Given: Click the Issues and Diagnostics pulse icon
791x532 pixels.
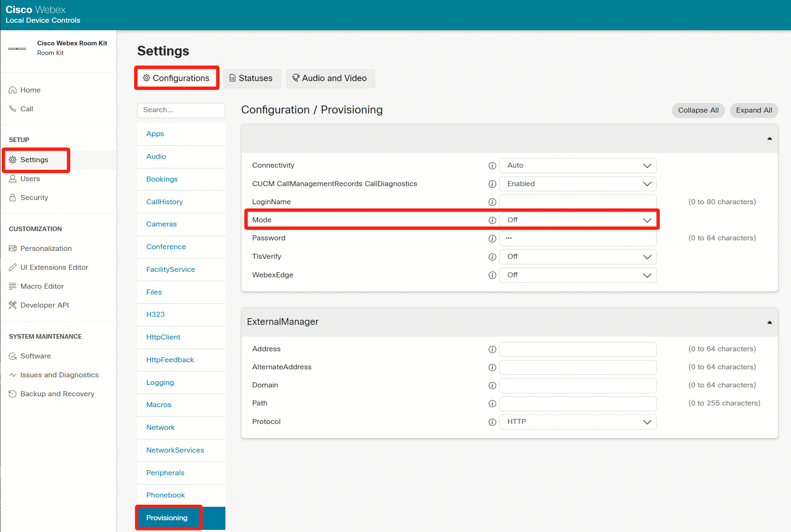Looking at the screenshot, I should click(x=13, y=375).
